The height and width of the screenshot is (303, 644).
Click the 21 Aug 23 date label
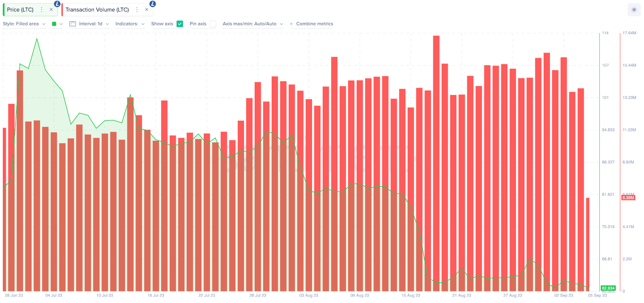click(462, 295)
